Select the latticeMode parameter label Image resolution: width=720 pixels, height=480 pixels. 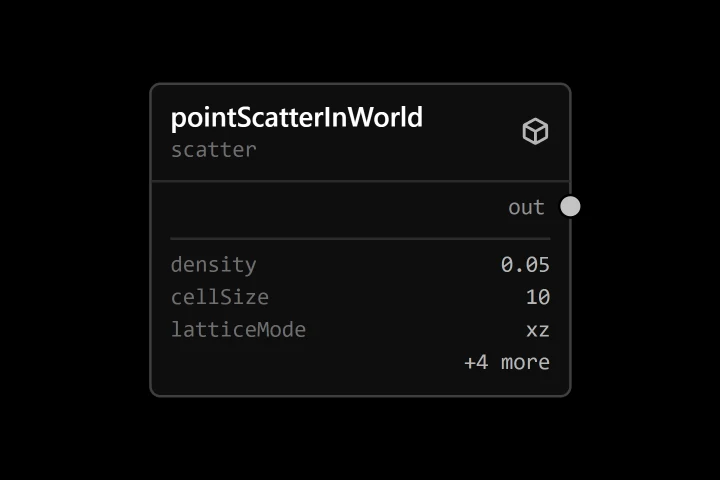point(238,330)
